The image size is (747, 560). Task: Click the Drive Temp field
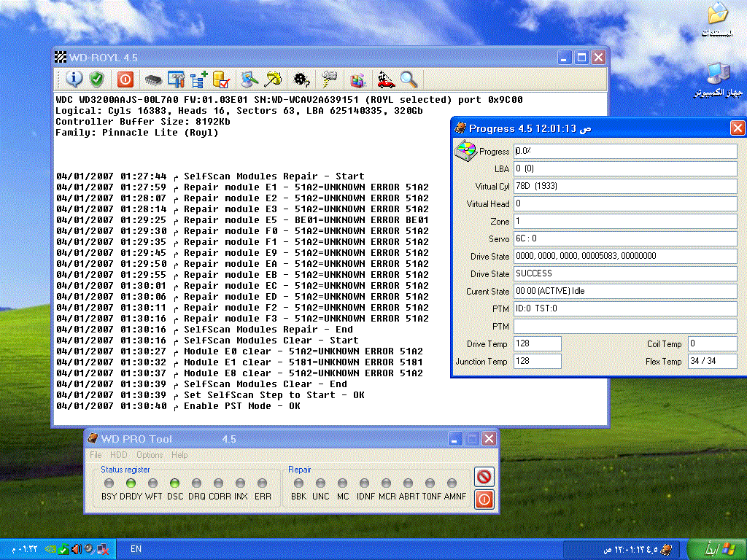tap(538, 343)
